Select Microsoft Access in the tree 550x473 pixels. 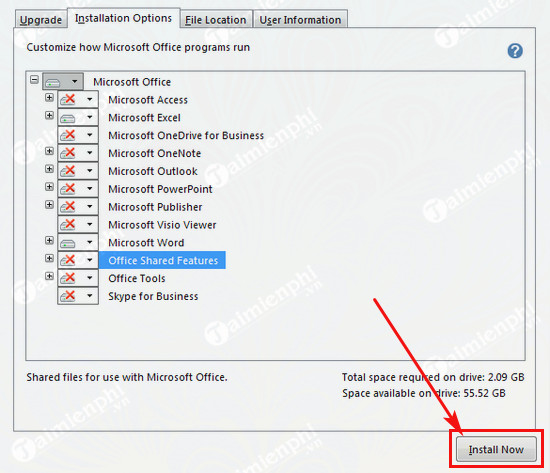[x=148, y=100]
